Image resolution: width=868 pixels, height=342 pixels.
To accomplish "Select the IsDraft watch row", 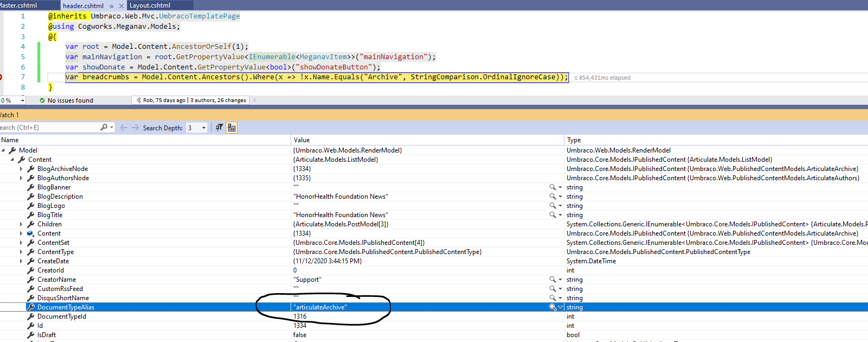I will pyautogui.click(x=434, y=335).
